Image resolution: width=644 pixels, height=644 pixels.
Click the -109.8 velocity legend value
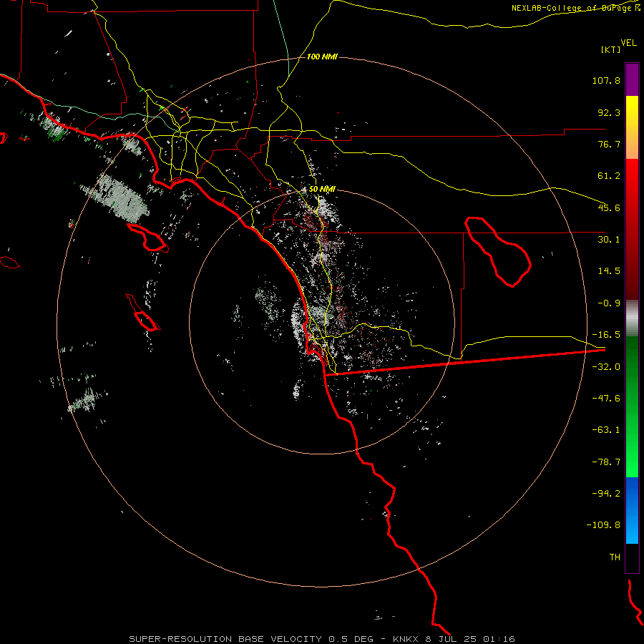point(603,525)
